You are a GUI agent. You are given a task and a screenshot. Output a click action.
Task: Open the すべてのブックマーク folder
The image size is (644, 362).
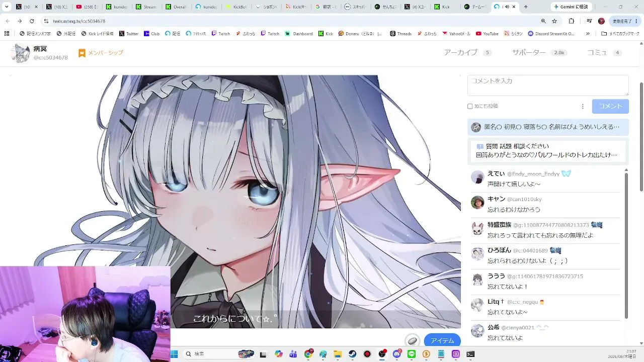[x=620, y=34]
